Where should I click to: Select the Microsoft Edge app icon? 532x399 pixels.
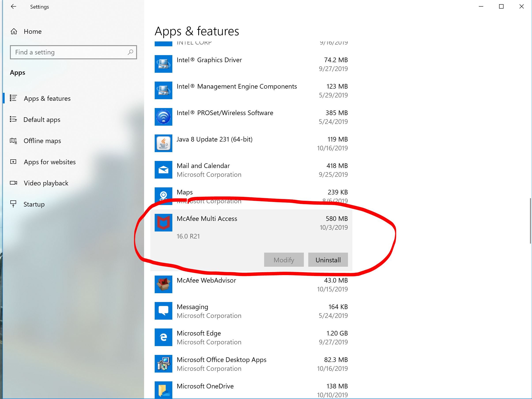tap(163, 337)
